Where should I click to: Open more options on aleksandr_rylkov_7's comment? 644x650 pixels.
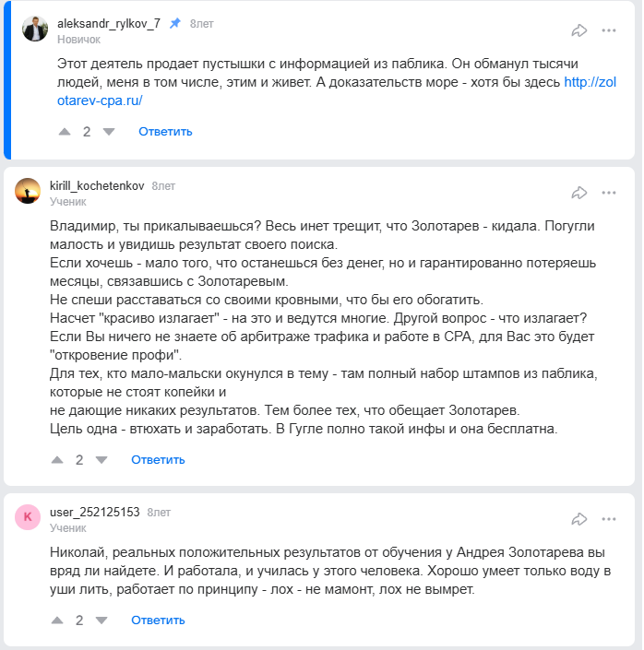coord(609,30)
